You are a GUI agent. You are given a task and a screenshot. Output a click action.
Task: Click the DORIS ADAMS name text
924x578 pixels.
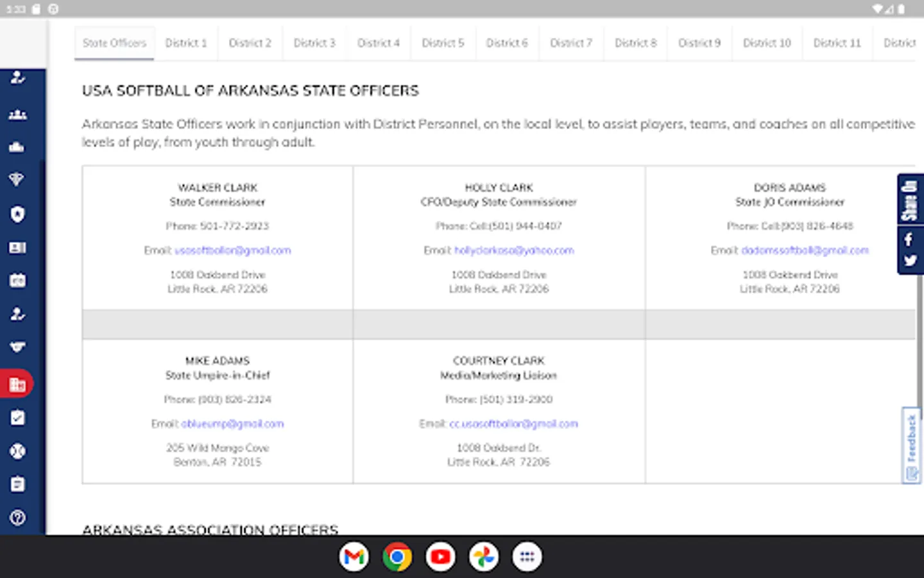pyautogui.click(x=790, y=188)
